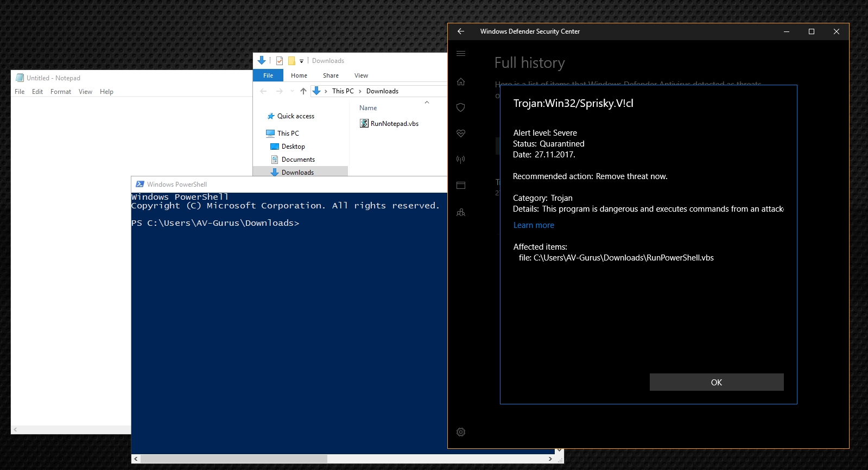Image resolution: width=868 pixels, height=470 pixels.
Task: Click the PowerShell horizontal scrollbar thumb
Action: point(234,459)
